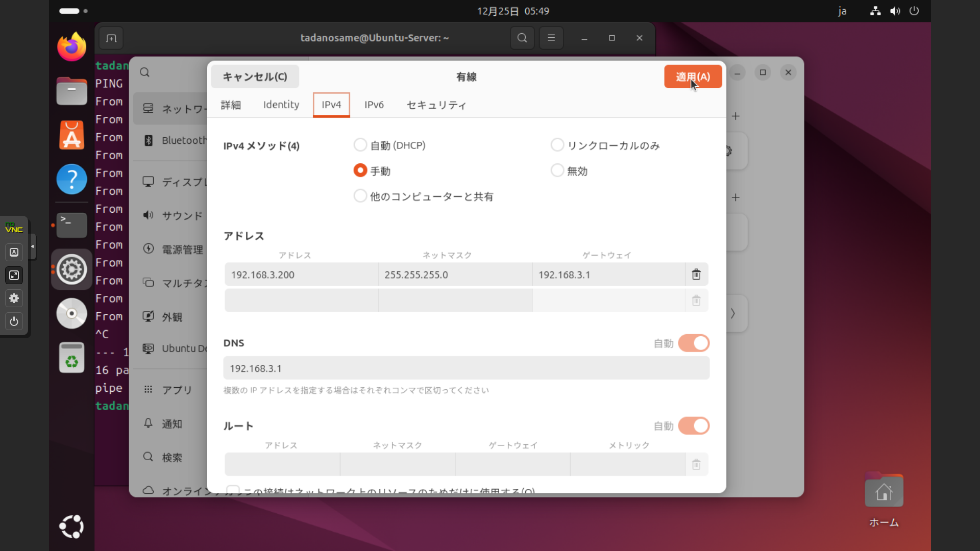The width and height of the screenshot is (980, 551).
Task: Open Ubuntu Software from the dock
Action: [x=71, y=135]
